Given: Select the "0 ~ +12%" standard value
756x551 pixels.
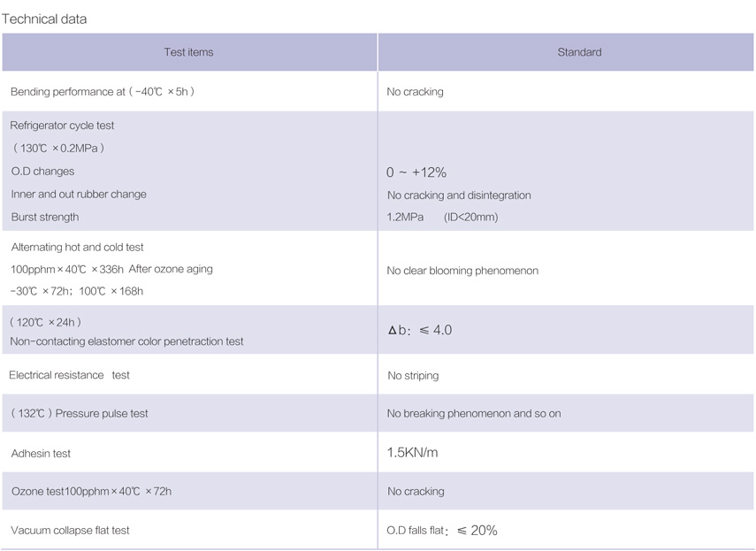Looking at the screenshot, I should tap(416, 172).
